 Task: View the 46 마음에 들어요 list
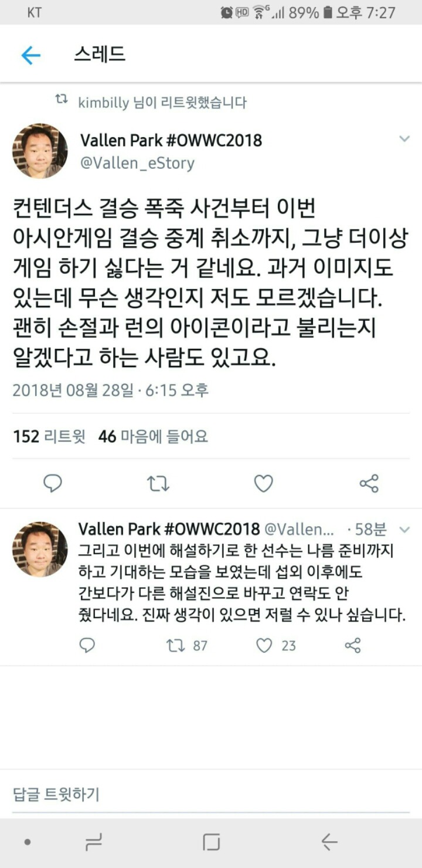pyautogui.click(x=154, y=436)
